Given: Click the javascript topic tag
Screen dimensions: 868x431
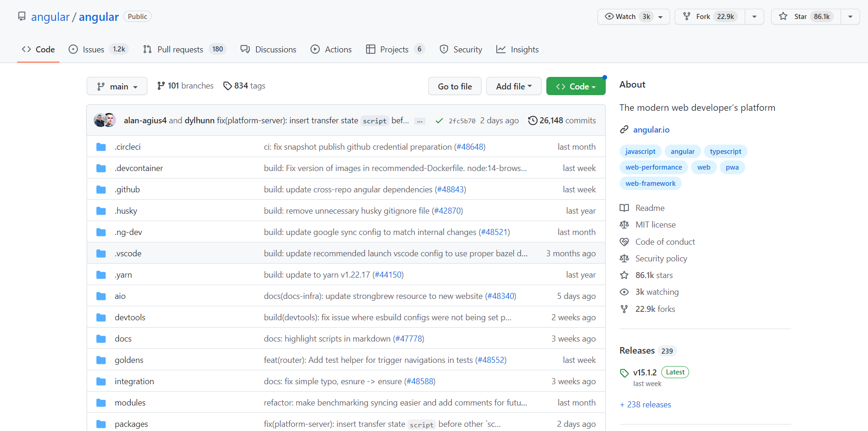Looking at the screenshot, I should click(x=640, y=152).
